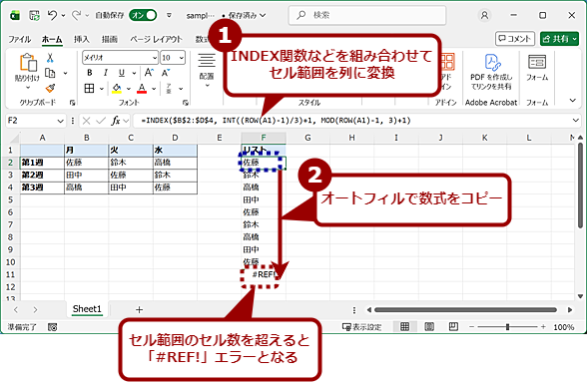
Task: Switch to Page Break Preview icon
Action: pyautogui.click(x=453, y=327)
